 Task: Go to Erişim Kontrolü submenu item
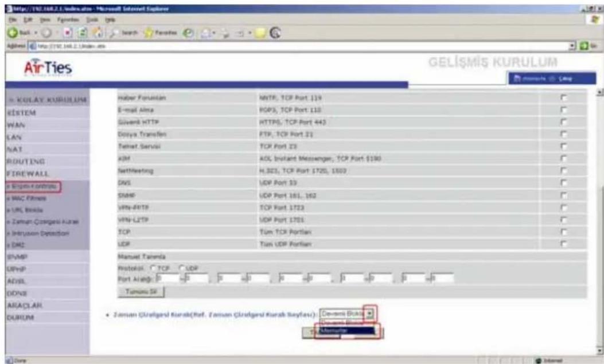[33, 187]
